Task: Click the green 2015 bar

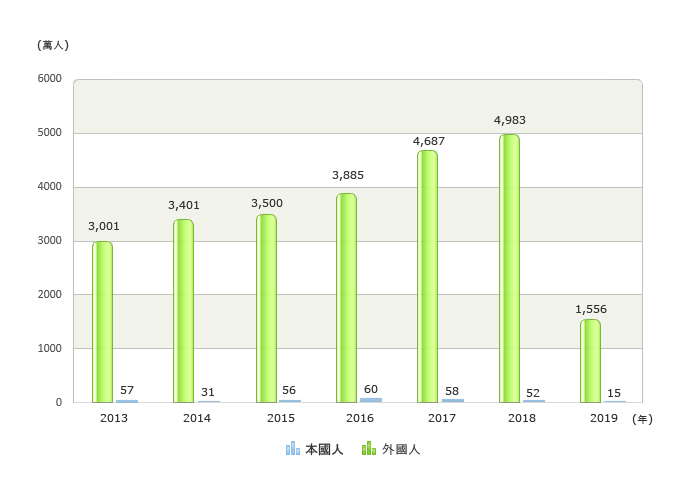Action: [x=266, y=308]
